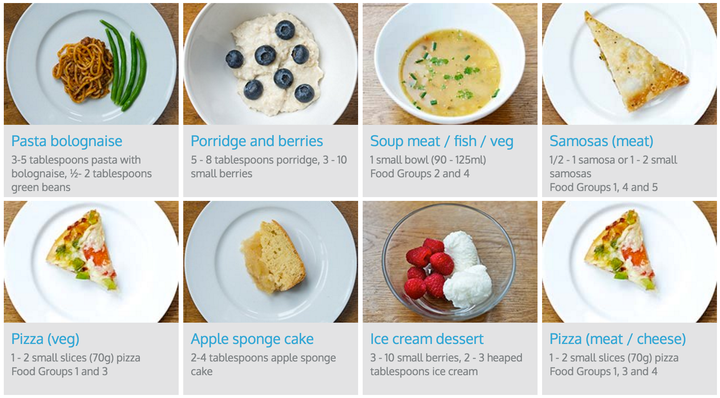Click the ice cream portion description

446,364
